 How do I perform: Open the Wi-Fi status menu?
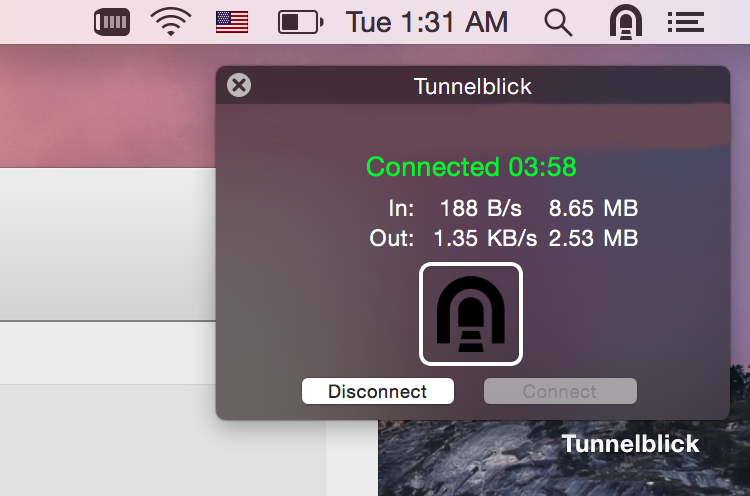click(x=171, y=21)
